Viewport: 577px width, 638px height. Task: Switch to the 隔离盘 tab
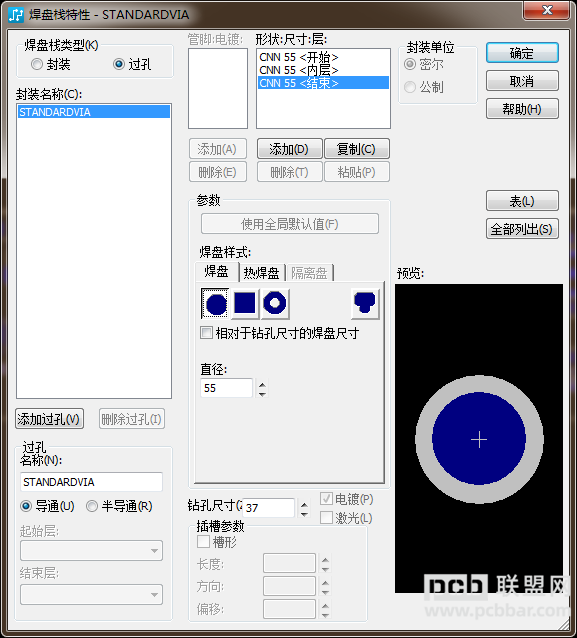[x=309, y=273]
